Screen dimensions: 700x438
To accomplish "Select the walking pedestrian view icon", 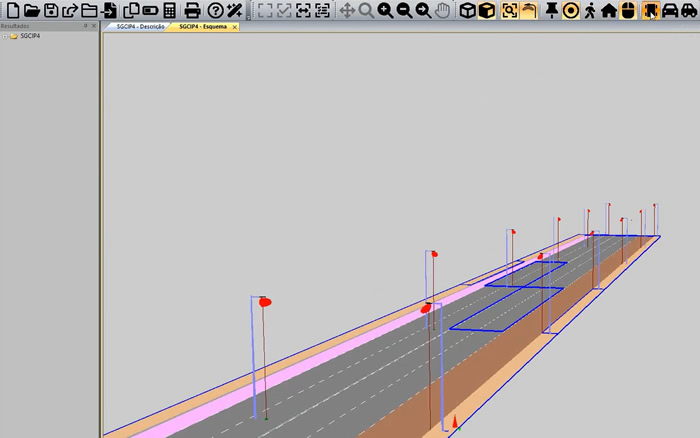I will pos(589,10).
